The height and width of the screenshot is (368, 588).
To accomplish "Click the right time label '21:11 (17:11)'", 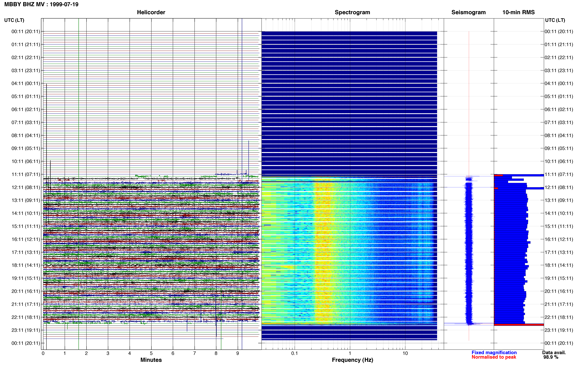I will 559,304.
